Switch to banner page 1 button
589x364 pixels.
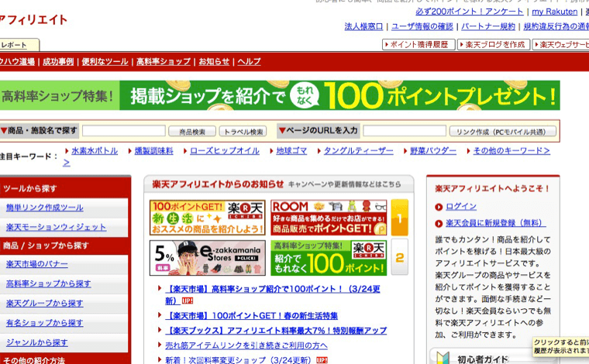[400, 218]
